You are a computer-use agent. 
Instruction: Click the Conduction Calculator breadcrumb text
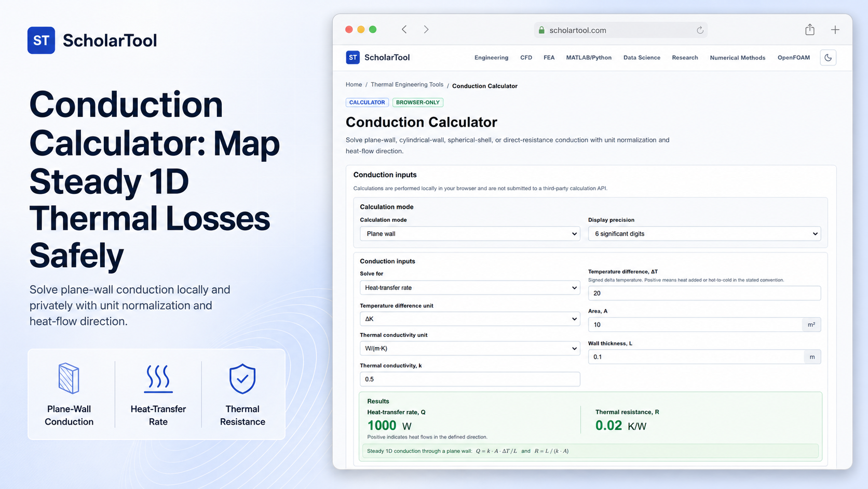tap(485, 86)
